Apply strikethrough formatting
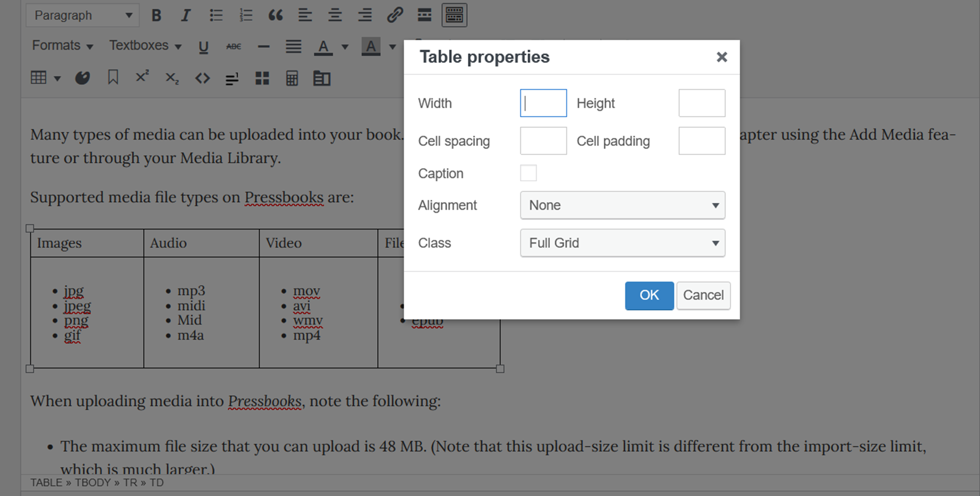This screenshot has width=980, height=496. (x=233, y=47)
